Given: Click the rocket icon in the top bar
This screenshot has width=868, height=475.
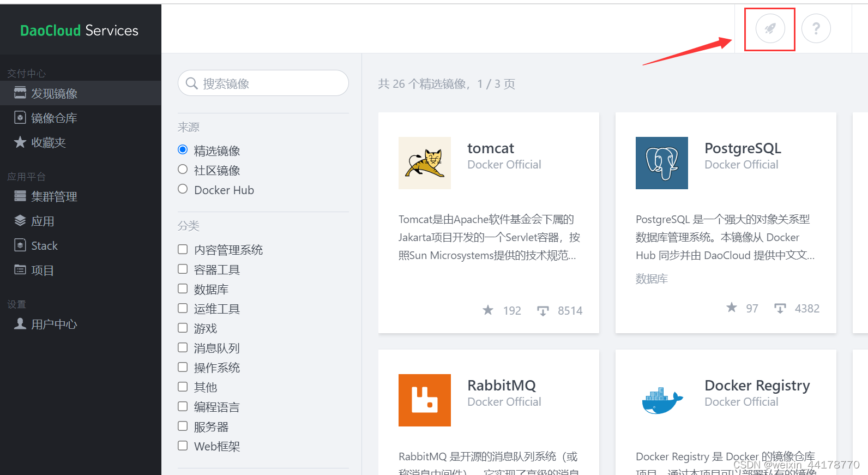Looking at the screenshot, I should tap(770, 28).
